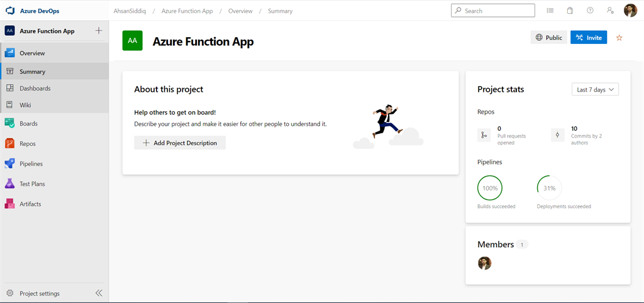Click the plus icon beside project name
Image resolution: width=644 pixels, height=303 pixels.
(x=99, y=31)
